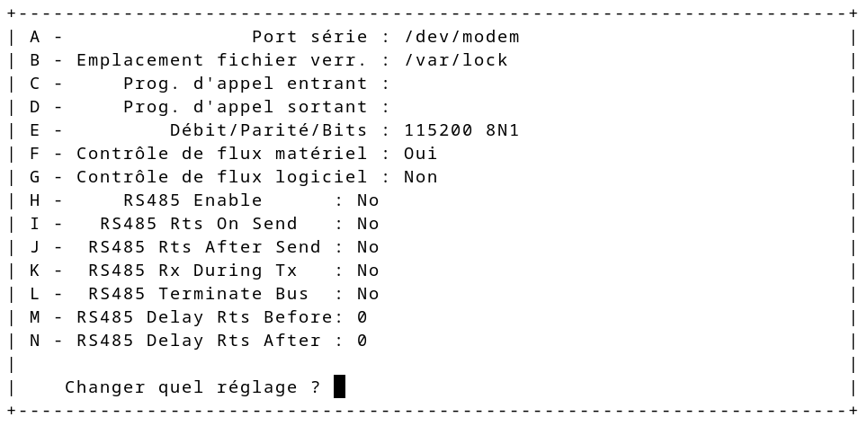
Task: Click the letter H option key
Action: (x=35, y=200)
